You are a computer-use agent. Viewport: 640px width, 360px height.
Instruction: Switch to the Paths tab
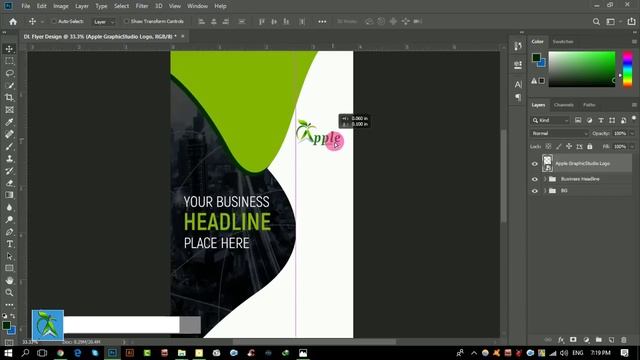[x=589, y=105]
